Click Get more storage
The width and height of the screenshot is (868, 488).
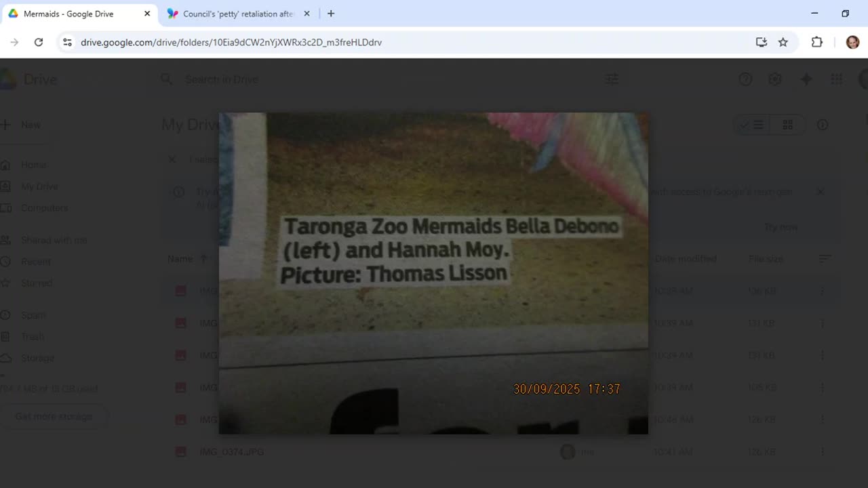click(54, 416)
